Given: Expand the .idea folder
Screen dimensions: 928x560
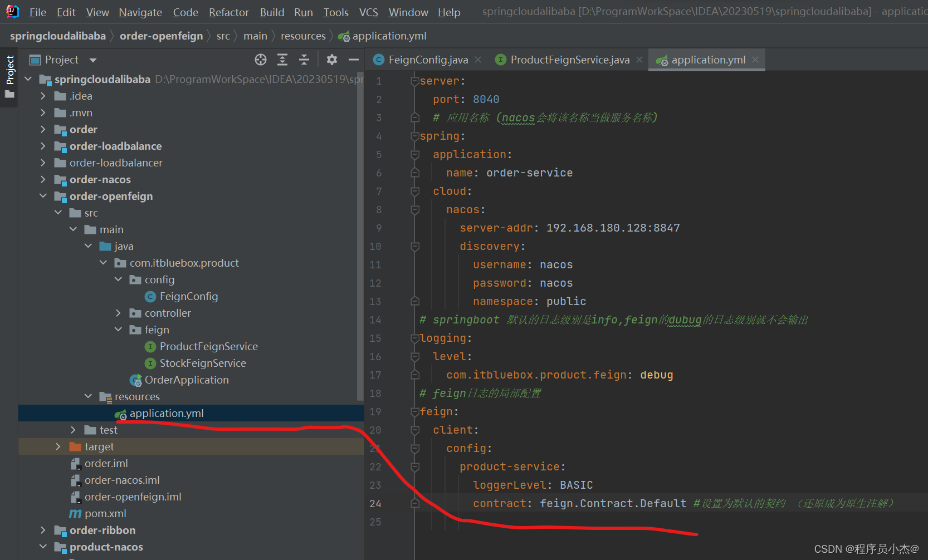Looking at the screenshot, I should pyautogui.click(x=43, y=96).
